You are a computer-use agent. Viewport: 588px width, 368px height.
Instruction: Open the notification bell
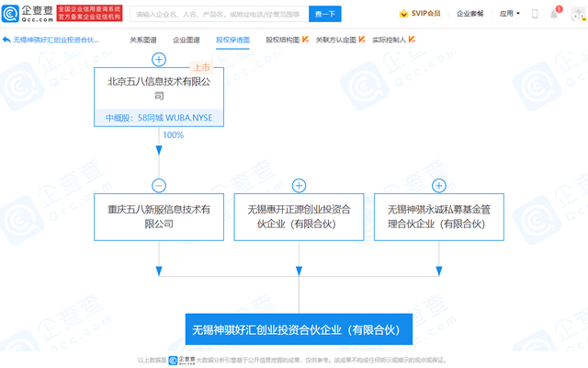click(554, 15)
